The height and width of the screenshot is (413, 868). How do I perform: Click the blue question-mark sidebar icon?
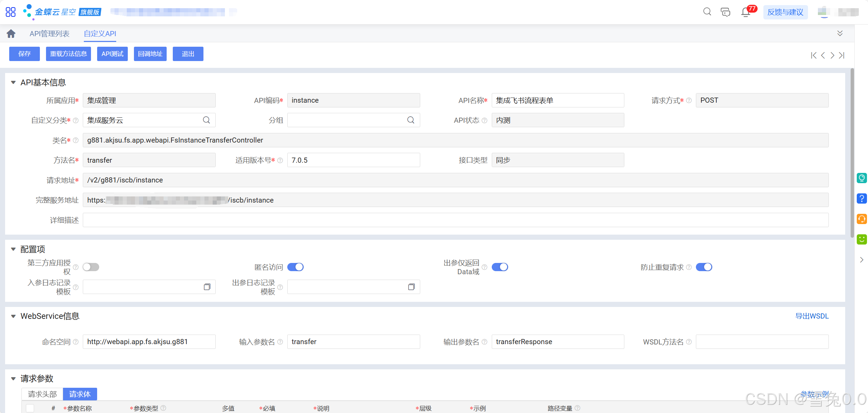pos(862,198)
